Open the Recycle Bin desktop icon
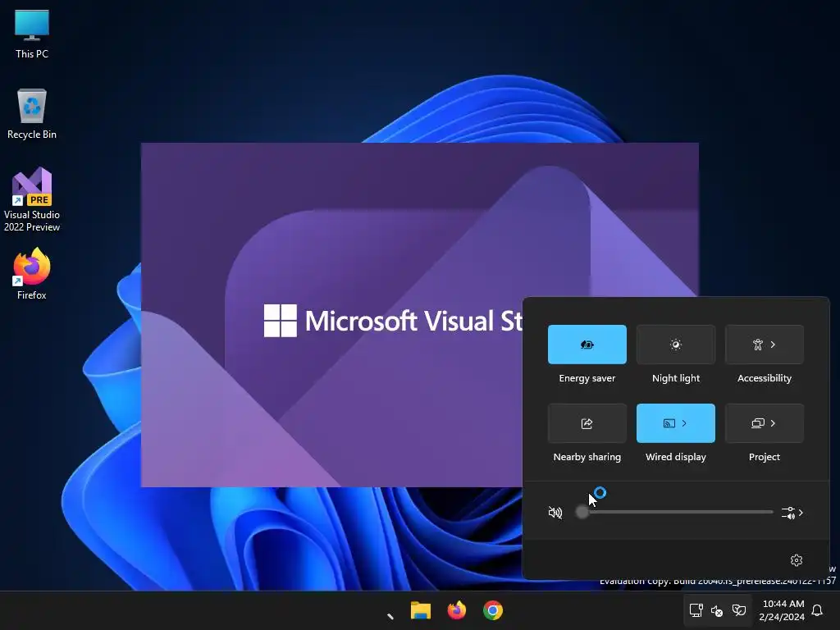The image size is (840, 630). pos(32,113)
